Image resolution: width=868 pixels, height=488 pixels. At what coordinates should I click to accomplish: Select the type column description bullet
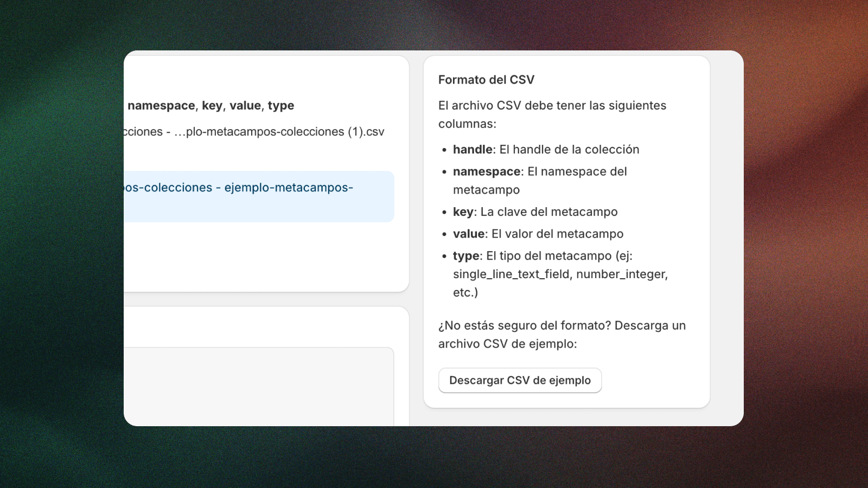[542, 255]
